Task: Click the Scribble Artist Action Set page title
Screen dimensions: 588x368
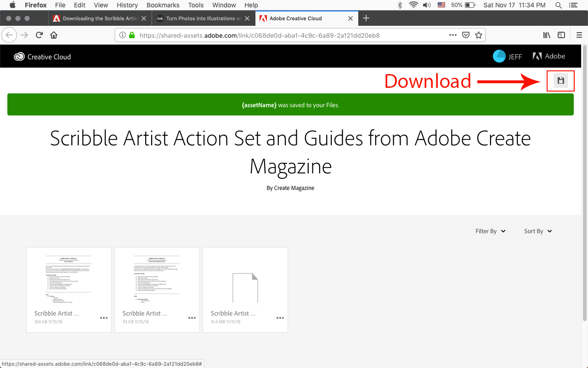Action: pyautogui.click(x=290, y=152)
